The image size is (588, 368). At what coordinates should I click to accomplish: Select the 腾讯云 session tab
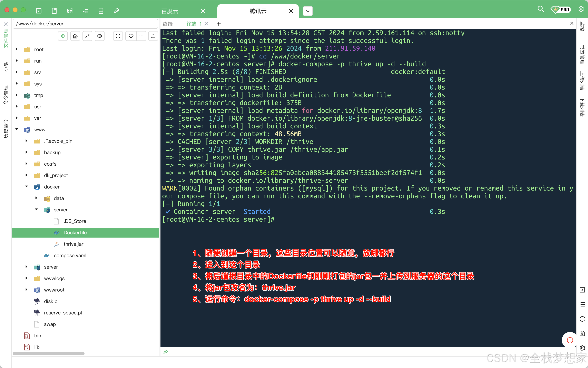(x=258, y=11)
